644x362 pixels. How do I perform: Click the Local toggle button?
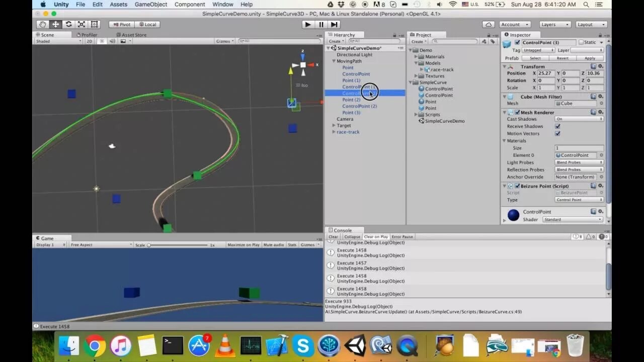147,24
